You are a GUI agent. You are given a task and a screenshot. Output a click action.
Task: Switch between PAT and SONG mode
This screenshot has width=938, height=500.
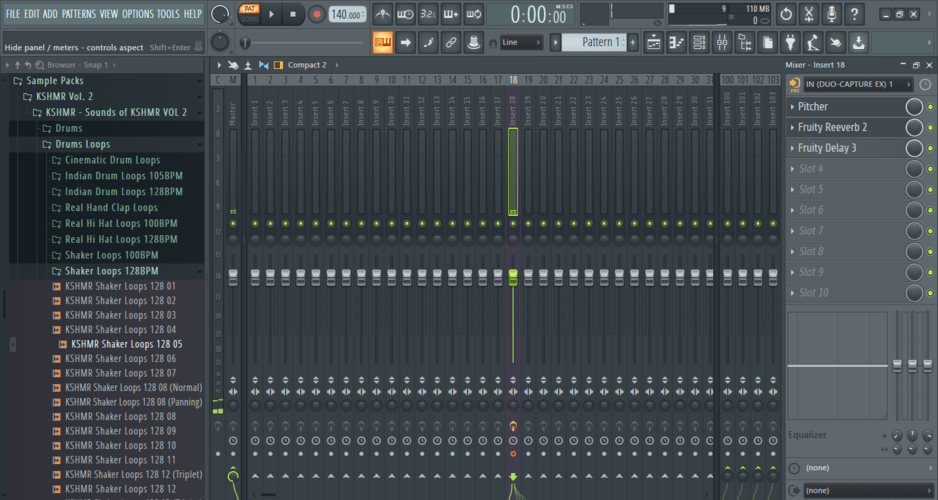tap(249, 14)
